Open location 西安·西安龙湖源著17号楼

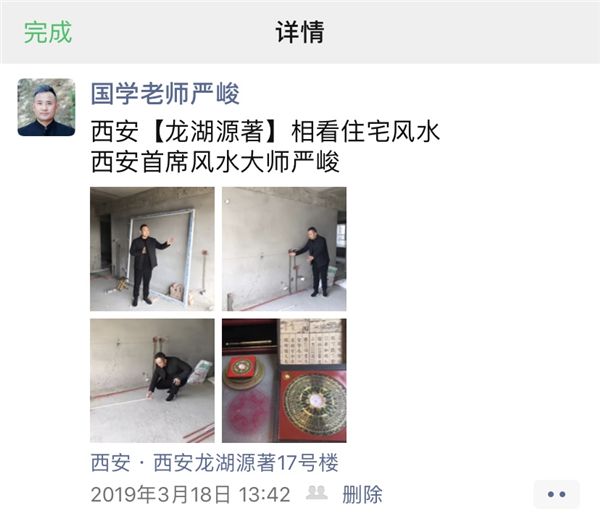[x=214, y=462]
